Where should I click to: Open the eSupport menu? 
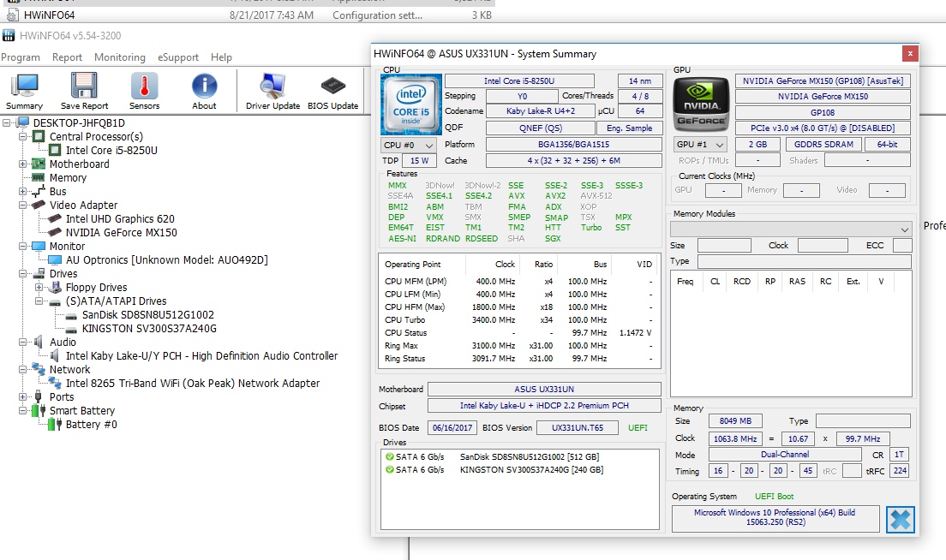[x=178, y=57]
